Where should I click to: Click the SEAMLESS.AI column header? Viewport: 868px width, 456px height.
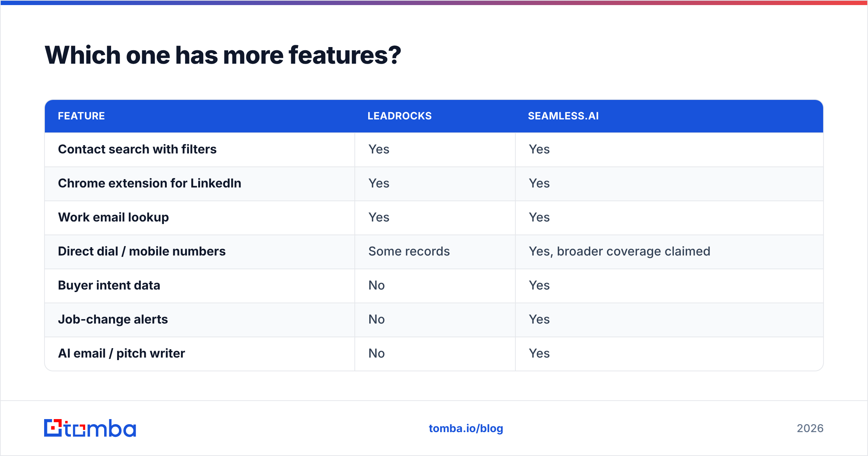[563, 116]
